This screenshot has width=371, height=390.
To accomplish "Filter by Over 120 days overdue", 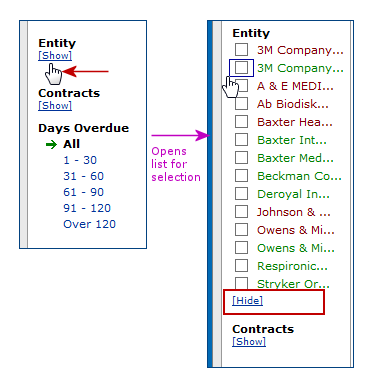I will tap(89, 224).
